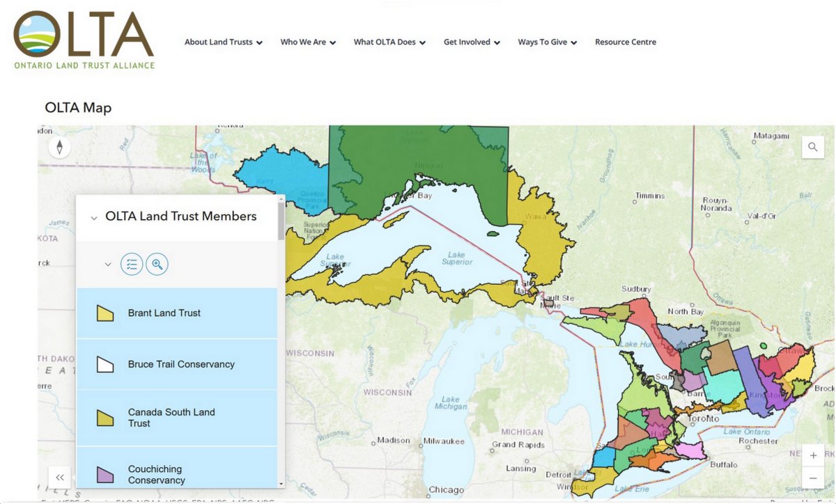
Task: Open Get Involved menu
Action: [x=472, y=42]
